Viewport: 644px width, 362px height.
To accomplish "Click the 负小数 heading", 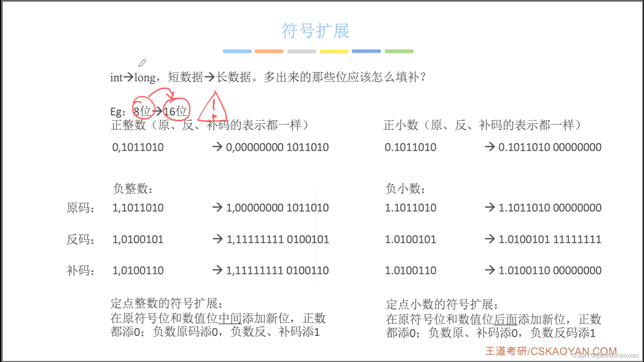I will [405, 188].
